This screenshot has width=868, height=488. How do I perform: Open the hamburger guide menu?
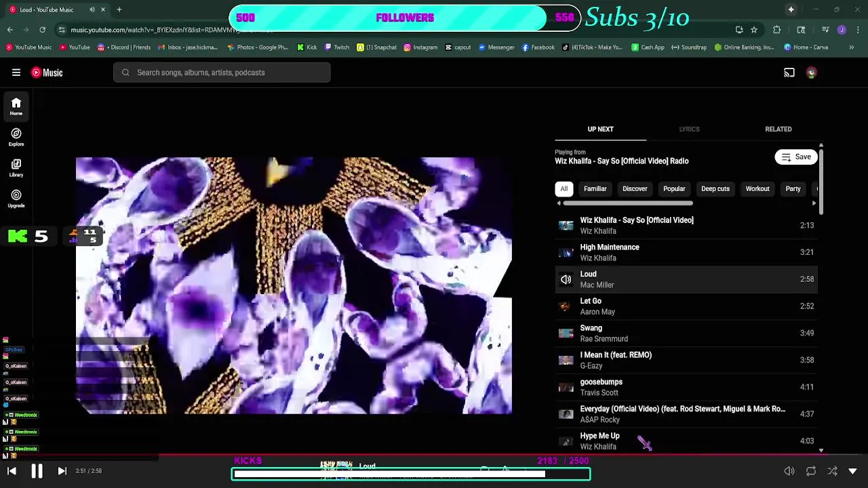tap(16, 73)
